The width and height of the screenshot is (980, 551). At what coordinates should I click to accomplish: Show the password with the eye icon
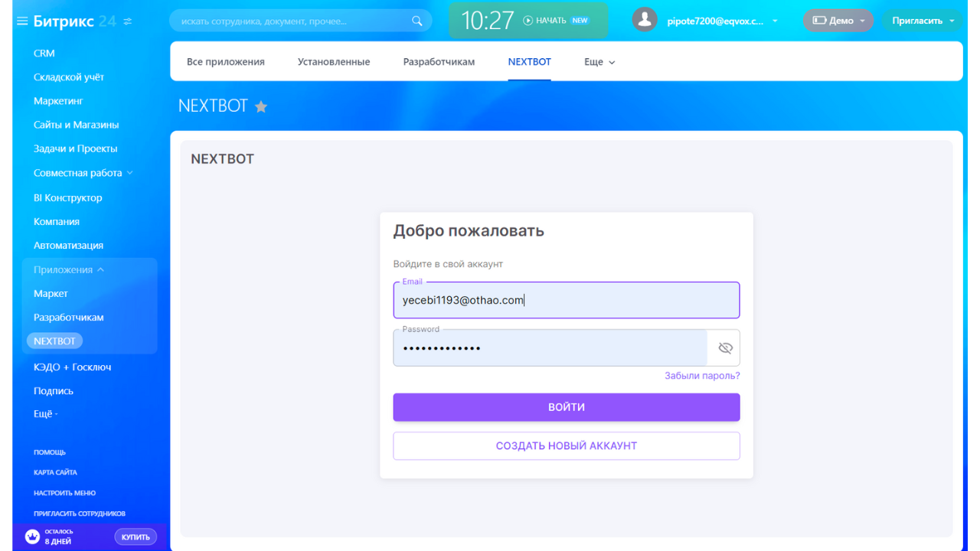click(725, 348)
